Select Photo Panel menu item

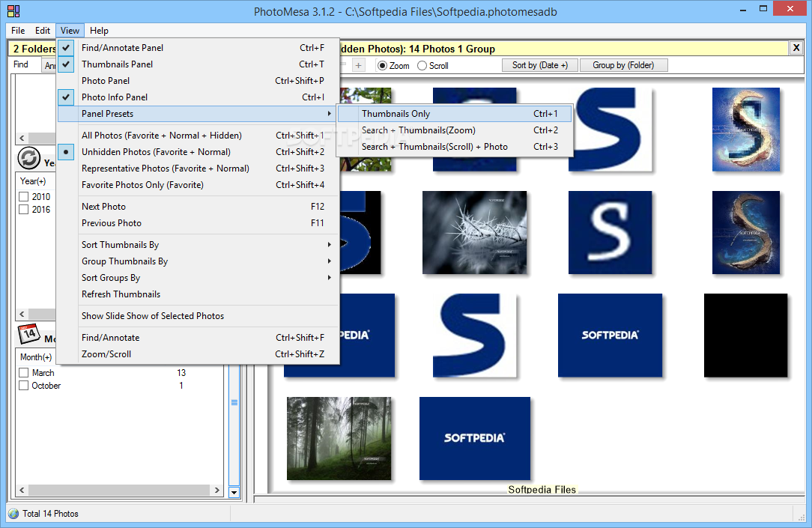198,81
